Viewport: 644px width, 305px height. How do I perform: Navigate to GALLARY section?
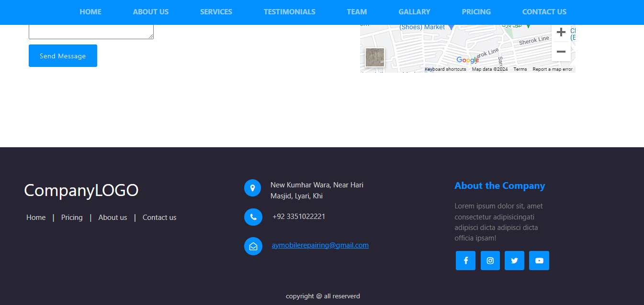coord(414,12)
